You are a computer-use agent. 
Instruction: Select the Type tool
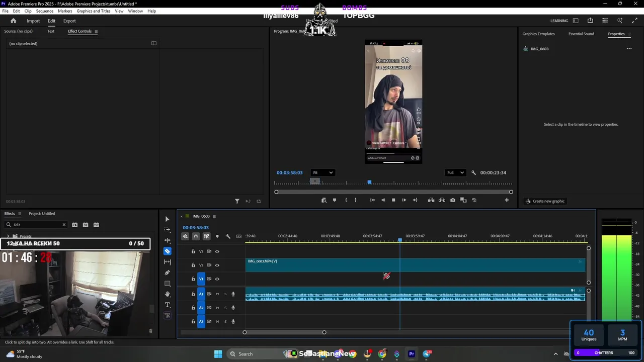[168, 305]
